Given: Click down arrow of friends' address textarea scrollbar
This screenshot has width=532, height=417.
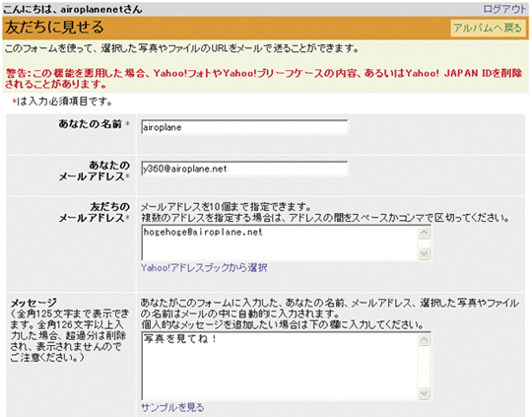Looking at the screenshot, I should [424, 253].
